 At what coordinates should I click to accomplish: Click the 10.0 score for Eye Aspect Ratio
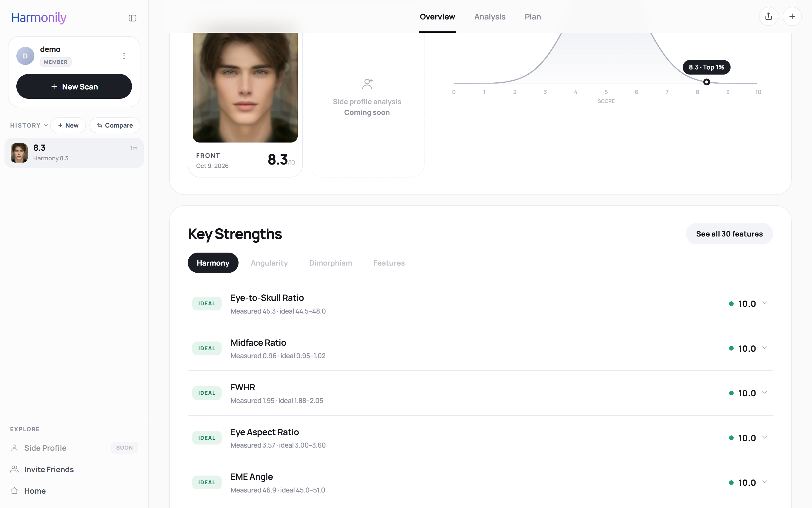coord(747,438)
